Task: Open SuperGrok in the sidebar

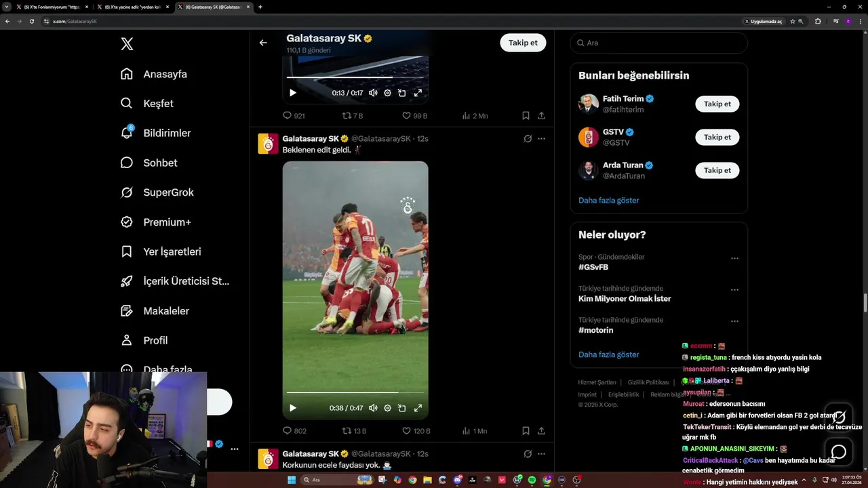Action: (x=157, y=192)
